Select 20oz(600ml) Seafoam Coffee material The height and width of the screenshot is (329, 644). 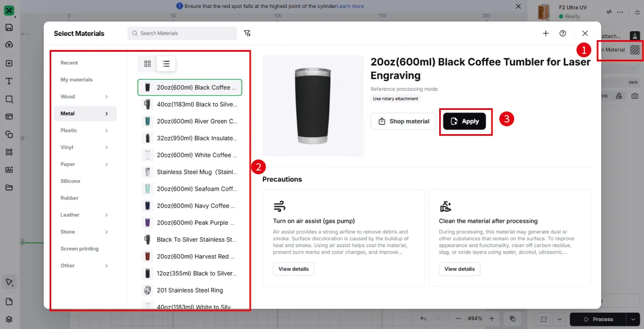click(x=190, y=189)
